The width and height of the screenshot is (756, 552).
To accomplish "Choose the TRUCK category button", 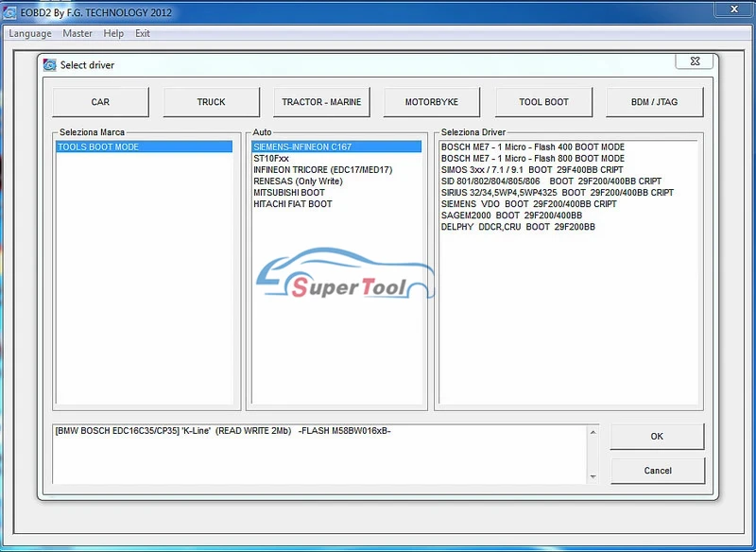I will tap(211, 102).
